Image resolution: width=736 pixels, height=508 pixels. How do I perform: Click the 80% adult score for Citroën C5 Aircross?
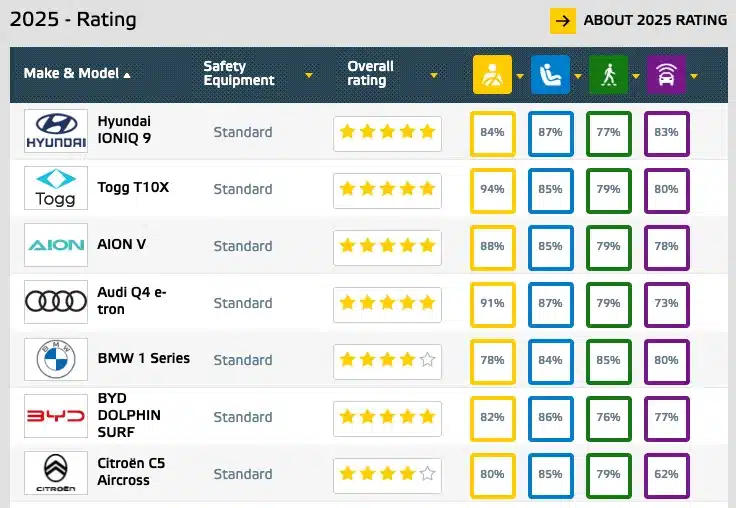[x=492, y=476]
